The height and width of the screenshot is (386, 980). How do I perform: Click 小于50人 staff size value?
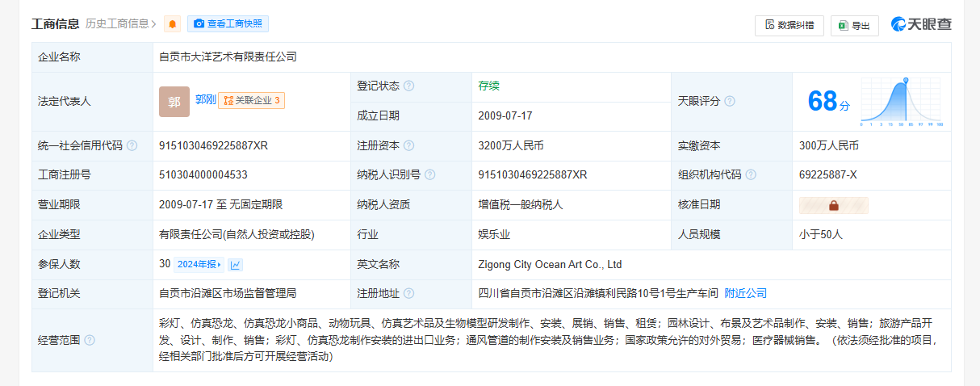click(821, 235)
